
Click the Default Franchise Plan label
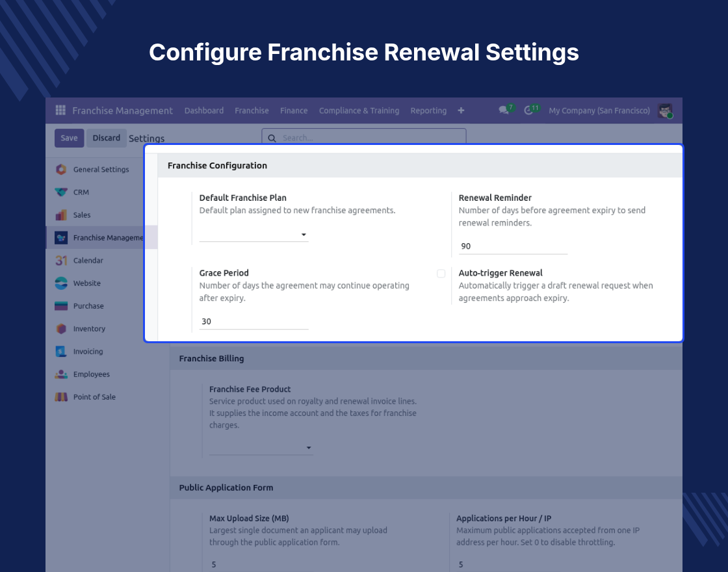tap(243, 198)
